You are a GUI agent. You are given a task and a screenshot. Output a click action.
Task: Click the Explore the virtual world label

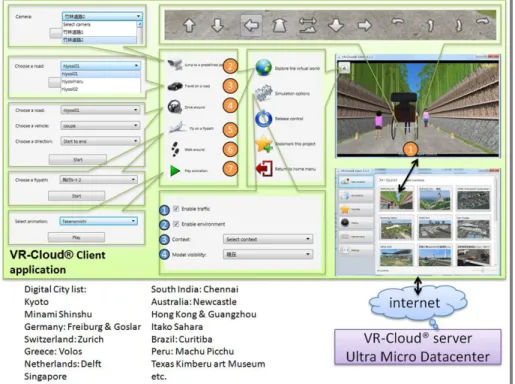(297, 68)
